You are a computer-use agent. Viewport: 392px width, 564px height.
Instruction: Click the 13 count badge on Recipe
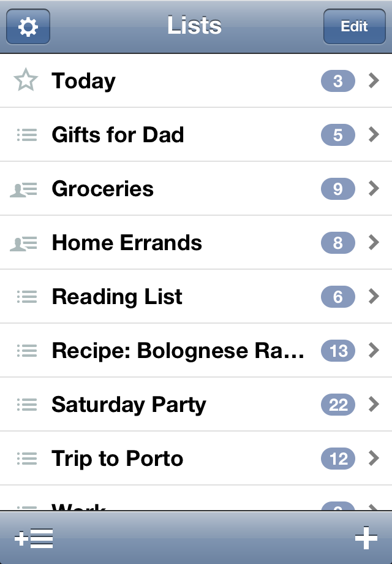tap(338, 351)
